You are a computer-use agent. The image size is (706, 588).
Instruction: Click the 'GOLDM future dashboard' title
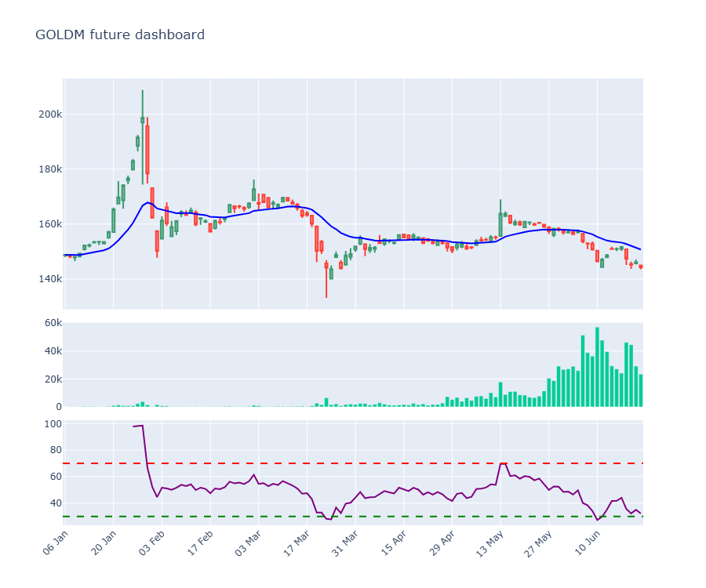(120, 34)
